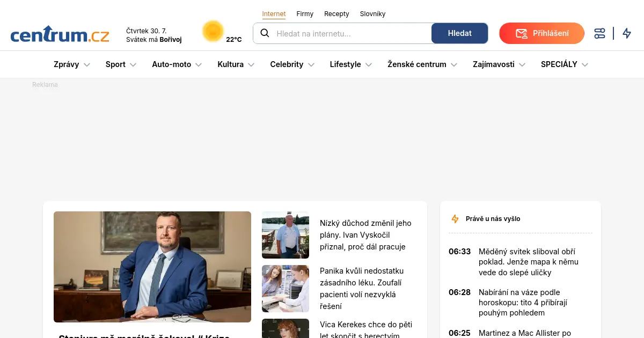The image size is (644, 338).
Task: Open the SPECIÁLY section
Action: pyautogui.click(x=559, y=64)
